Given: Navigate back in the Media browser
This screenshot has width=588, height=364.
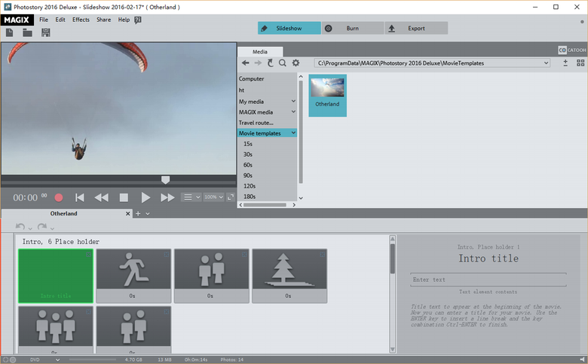Looking at the screenshot, I should coord(246,63).
